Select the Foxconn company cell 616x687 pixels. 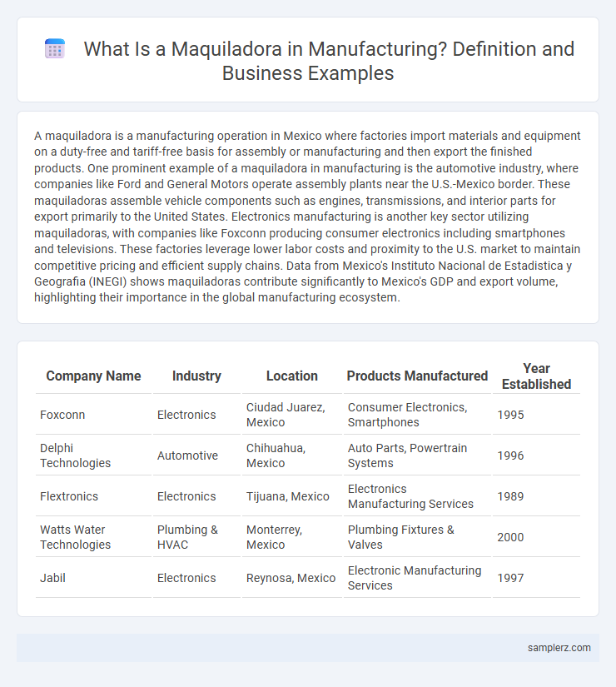[93, 415]
